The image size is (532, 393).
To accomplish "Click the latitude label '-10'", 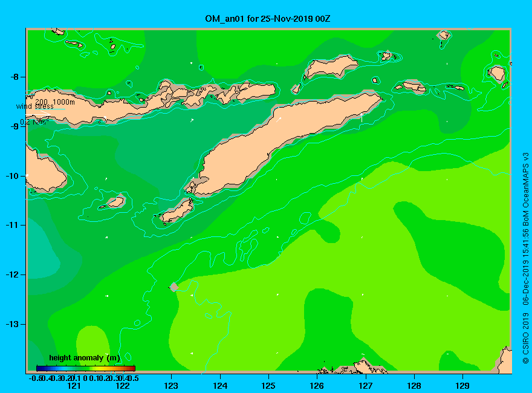I will (13, 176).
